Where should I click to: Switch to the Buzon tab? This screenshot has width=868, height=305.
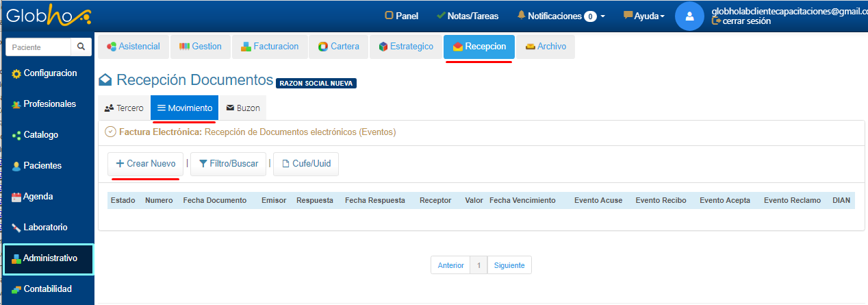(x=242, y=108)
